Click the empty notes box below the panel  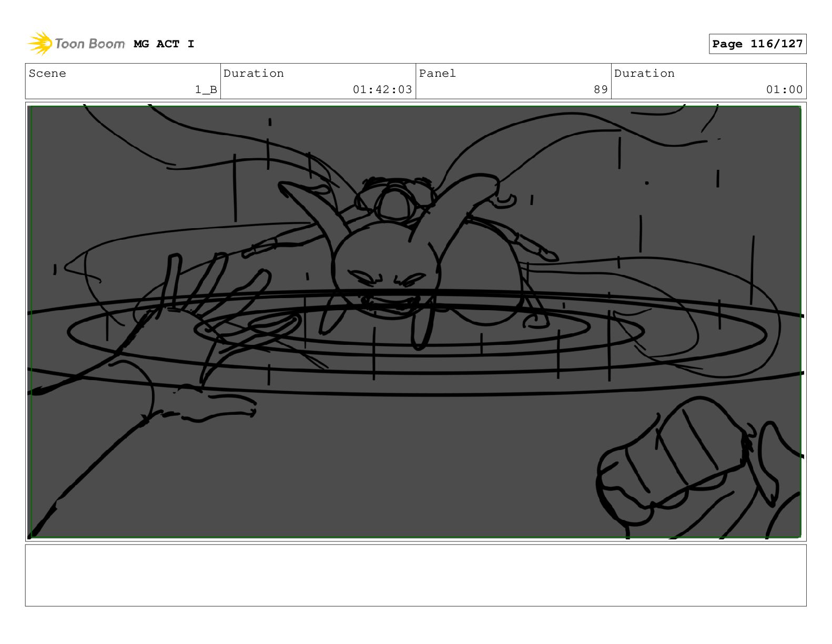pos(415,575)
